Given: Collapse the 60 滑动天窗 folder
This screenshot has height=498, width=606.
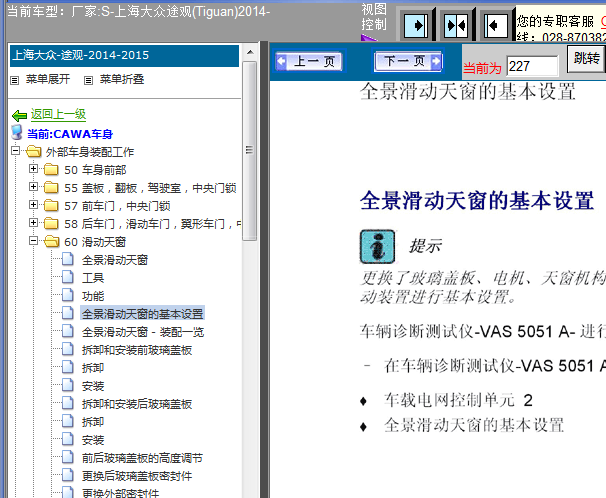Looking at the screenshot, I should pos(34,241).
